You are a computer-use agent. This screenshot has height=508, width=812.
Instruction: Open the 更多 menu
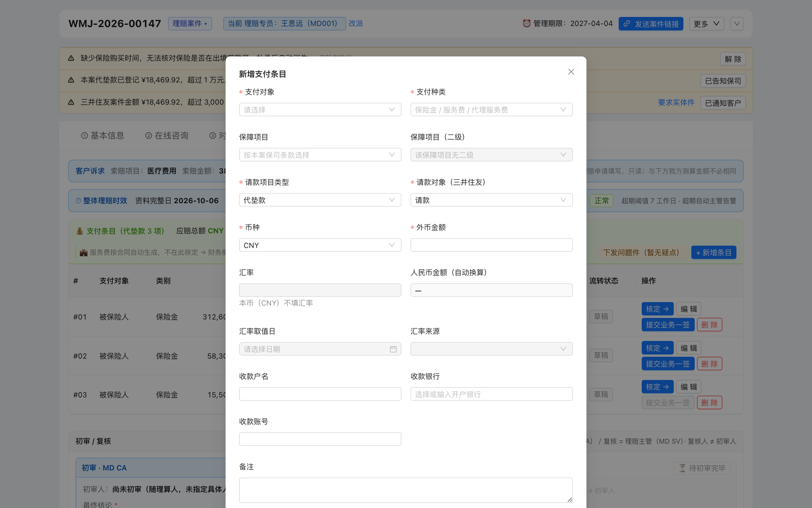tap(706, 24)
